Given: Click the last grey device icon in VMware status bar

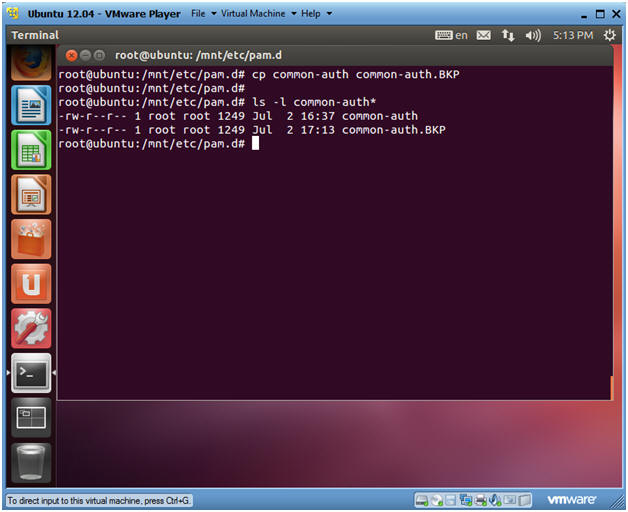Looking at the screenshot, I should click(x=524, y=500).
